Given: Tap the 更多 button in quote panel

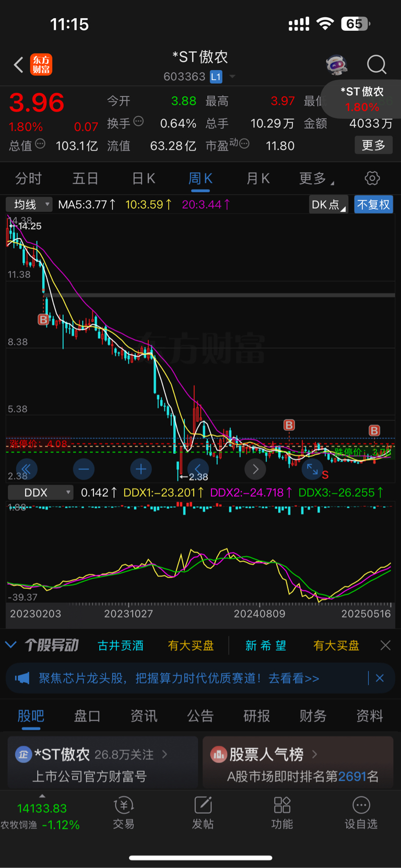Looking at the screenshot, I should [x=374, y=145].
